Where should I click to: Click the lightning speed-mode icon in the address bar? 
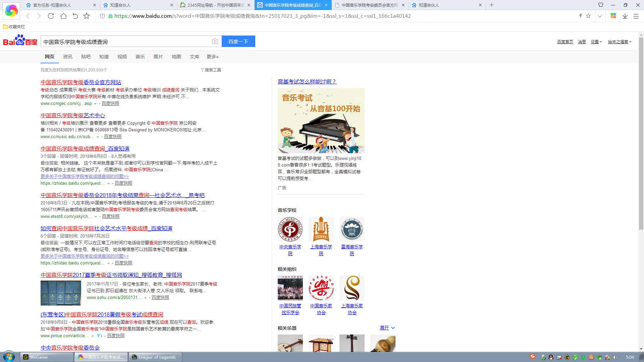click(x=580, y=16)
